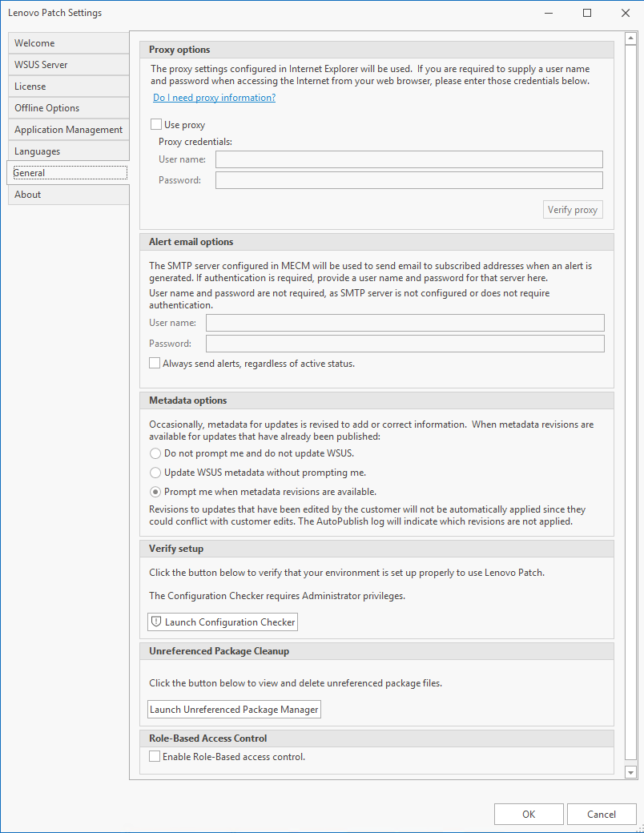Image resolution: width=644 pixels, height=833 pixels.
Task: Click the scrollbar down arrow
Action: click(x=630, y=772)
